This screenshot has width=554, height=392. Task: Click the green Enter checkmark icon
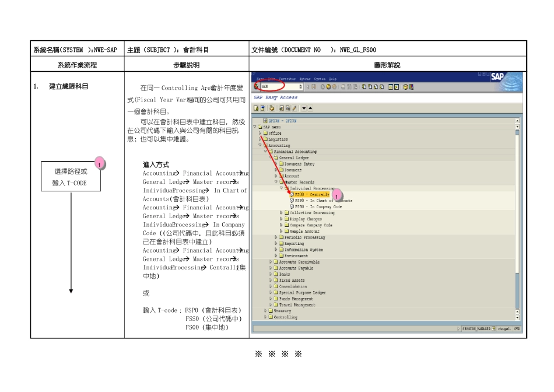coord(256,86)
